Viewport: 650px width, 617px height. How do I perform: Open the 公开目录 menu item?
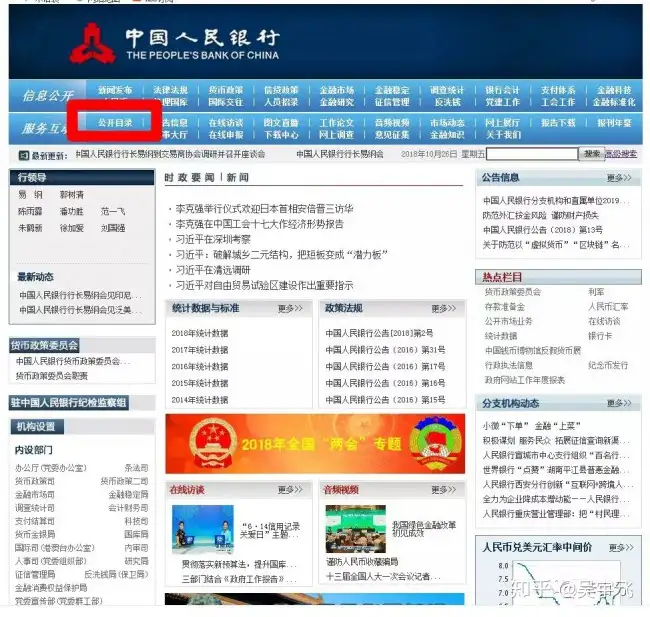pyautogui.click(x=115, y=123)
